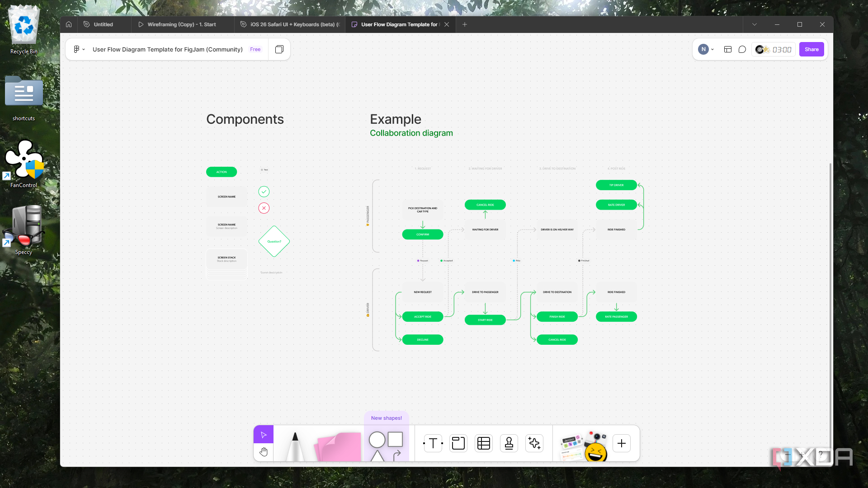Switch to iOS 26 Safari UI tab
The width and height of the screenshot is (868, 488).
(x=290, y=24)
